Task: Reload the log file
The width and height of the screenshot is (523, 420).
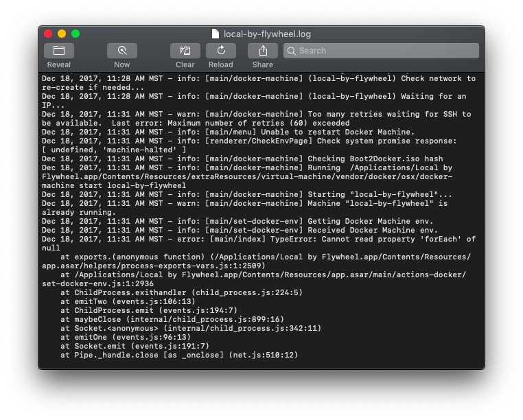Action: 221,51
